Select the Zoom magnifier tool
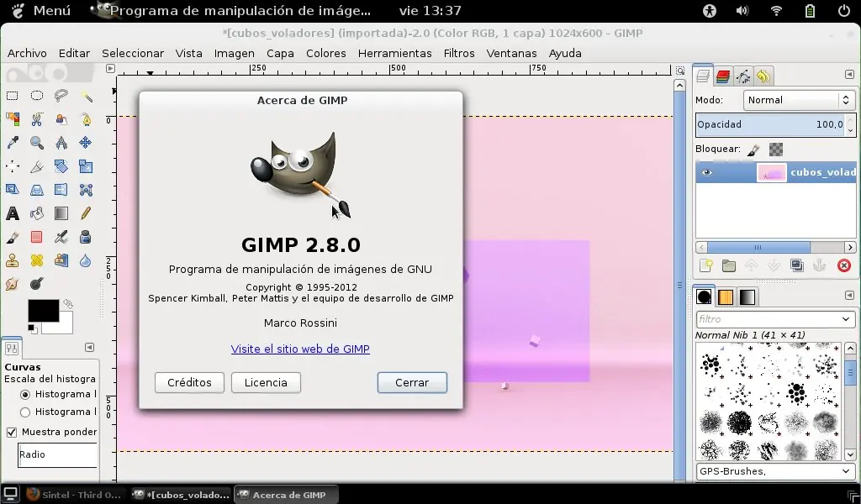861x504 pixels. click(37, 143)
